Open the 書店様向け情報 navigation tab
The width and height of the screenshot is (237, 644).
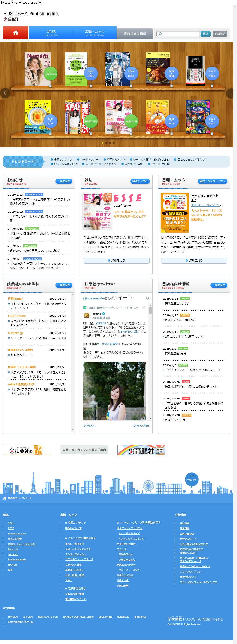[x=135, y=34]
